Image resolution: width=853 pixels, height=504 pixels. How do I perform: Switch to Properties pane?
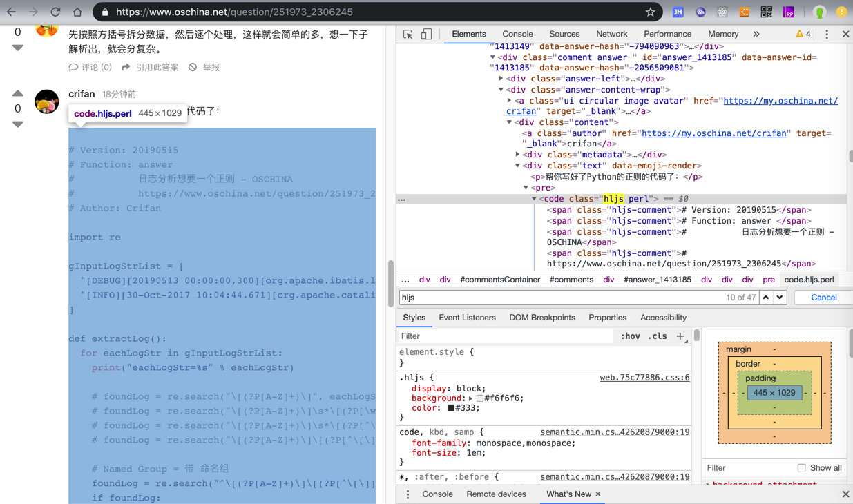point(607,318)
